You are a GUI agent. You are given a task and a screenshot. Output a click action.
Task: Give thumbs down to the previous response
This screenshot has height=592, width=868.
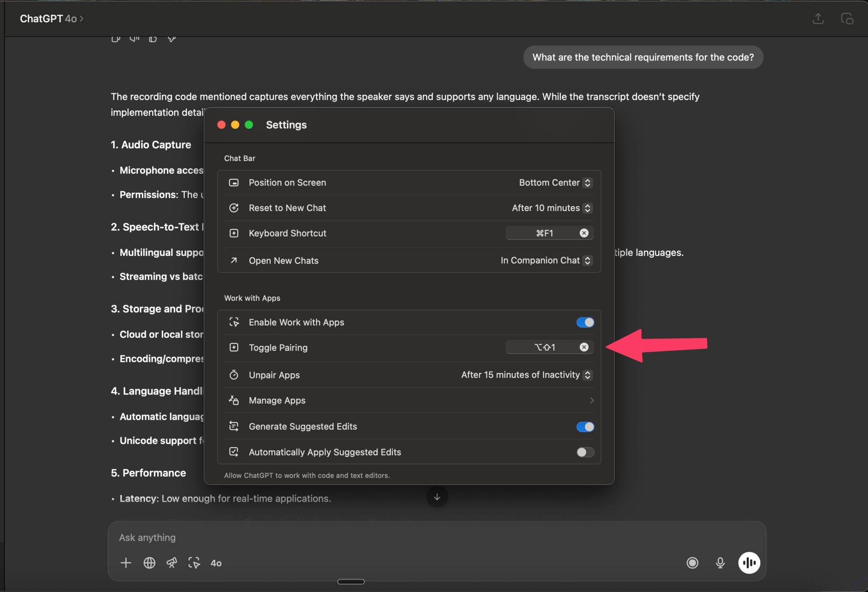pos(172,39)
